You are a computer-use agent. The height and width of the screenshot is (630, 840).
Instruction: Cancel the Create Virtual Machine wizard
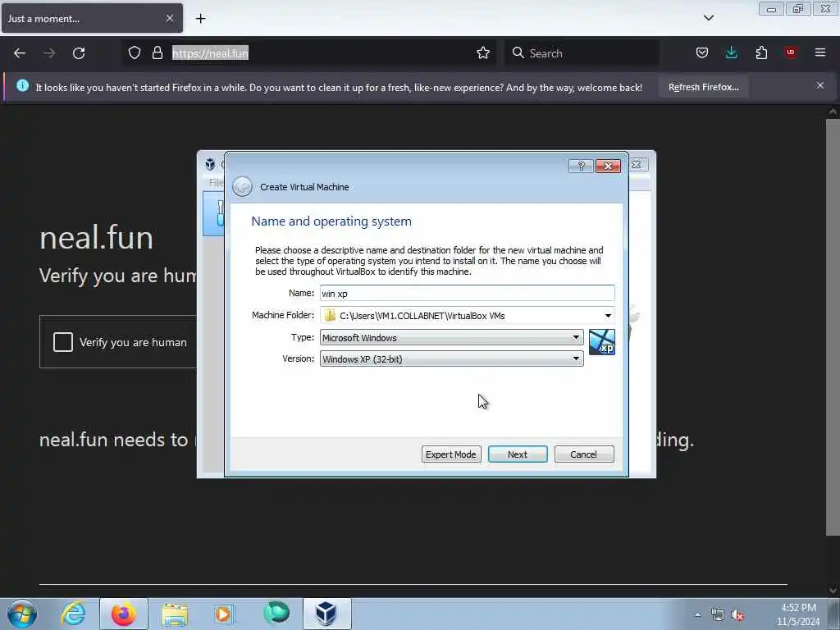click(584, 454)
